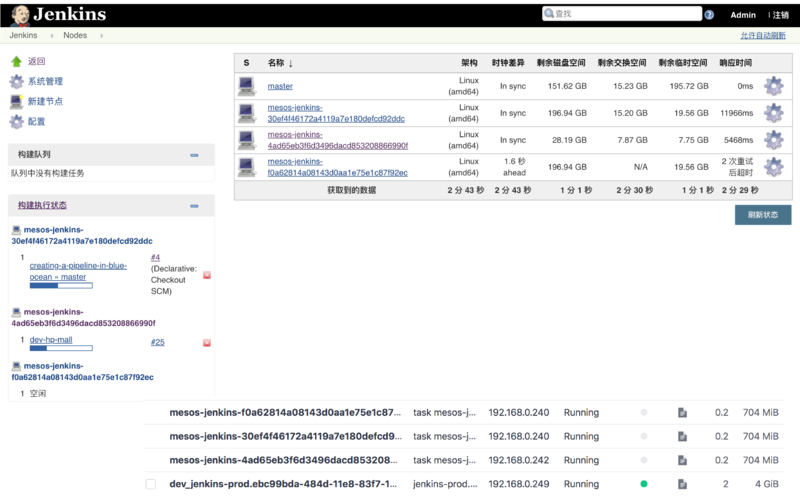Stop the creating-a-pipeline build with red X
This screenshot has width=800, height=502.
(207, 275)
